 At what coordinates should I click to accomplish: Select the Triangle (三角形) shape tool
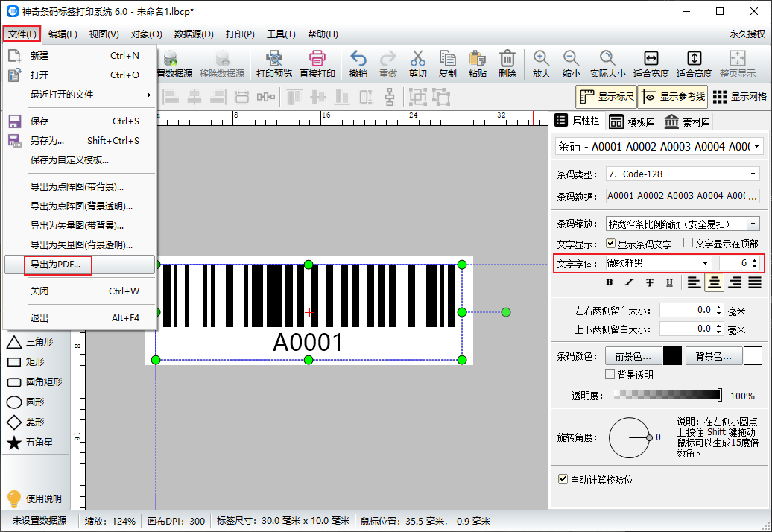pyautogui.click(x=30, y=342)
